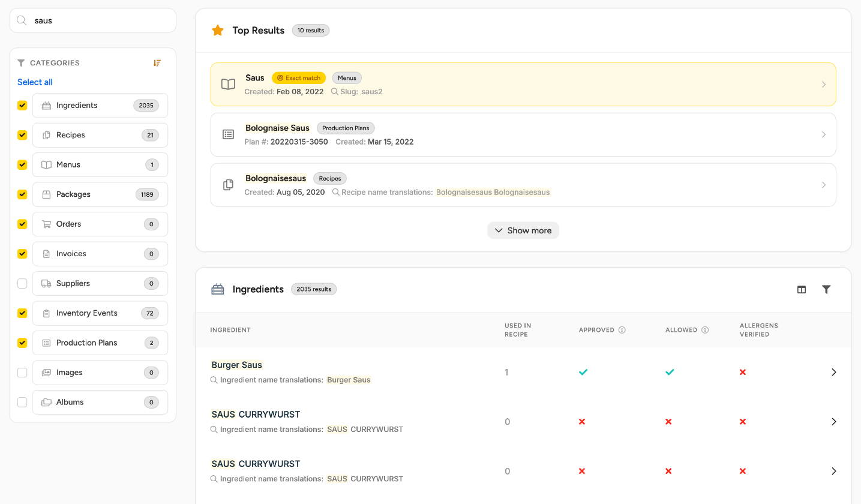The width and height of the screenshot is (861, 504).
Task: Click the Bolognaise Saus production plan icon
Action: pos(228,134)
